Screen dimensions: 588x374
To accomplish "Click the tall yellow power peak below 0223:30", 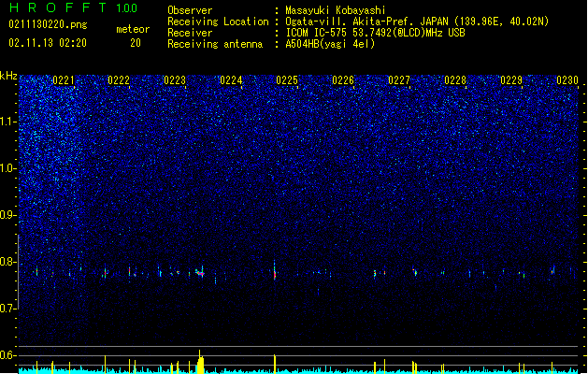I will pyautogui.click(x=201, y=362).
